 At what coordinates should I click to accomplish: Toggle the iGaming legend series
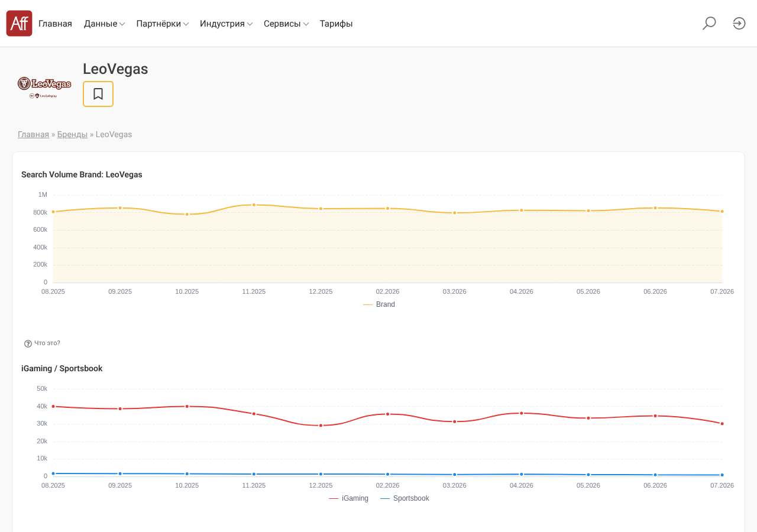349,498
